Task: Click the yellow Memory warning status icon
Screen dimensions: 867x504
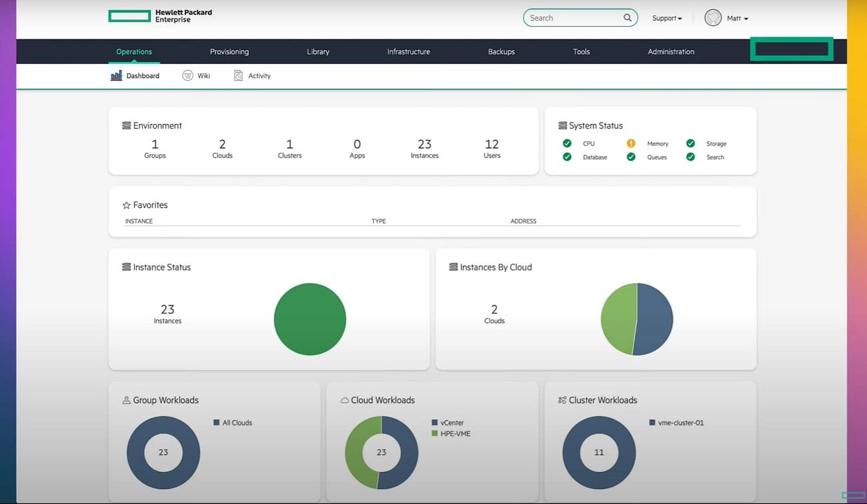Action: [x=631, y=143]
